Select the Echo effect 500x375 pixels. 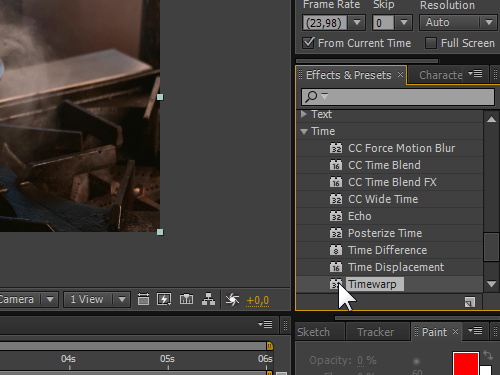(x=360, y=216)
